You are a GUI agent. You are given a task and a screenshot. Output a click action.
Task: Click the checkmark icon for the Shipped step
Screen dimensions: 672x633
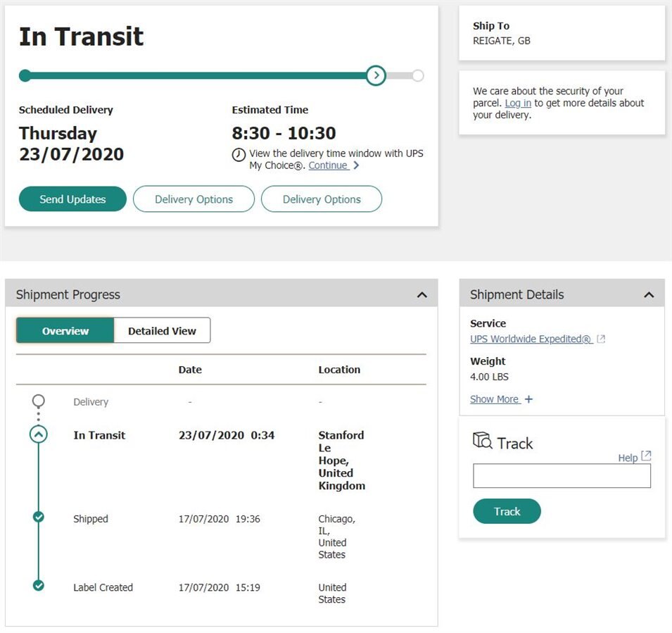pyautogui.click(x=39, y=518)
